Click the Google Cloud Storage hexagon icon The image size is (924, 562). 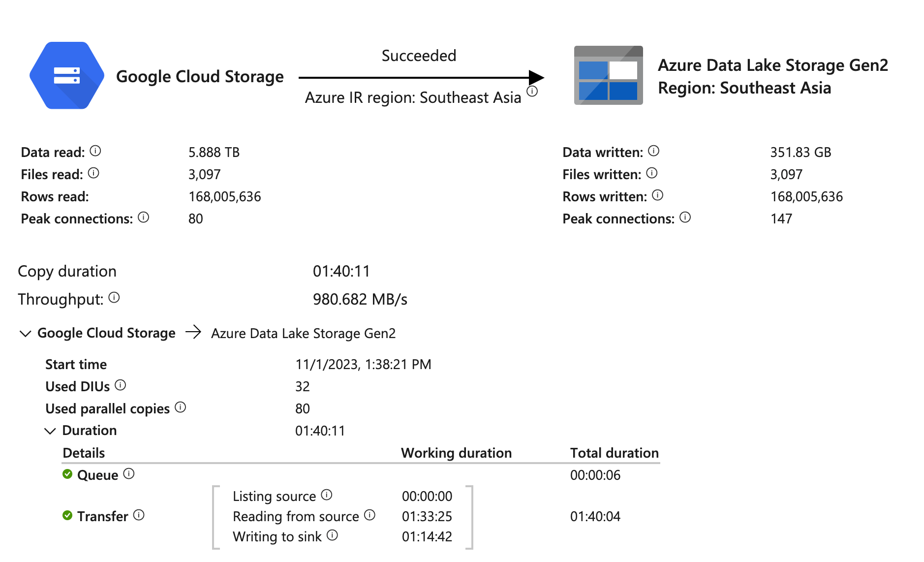pyautogui.click(x=67, y=75)
